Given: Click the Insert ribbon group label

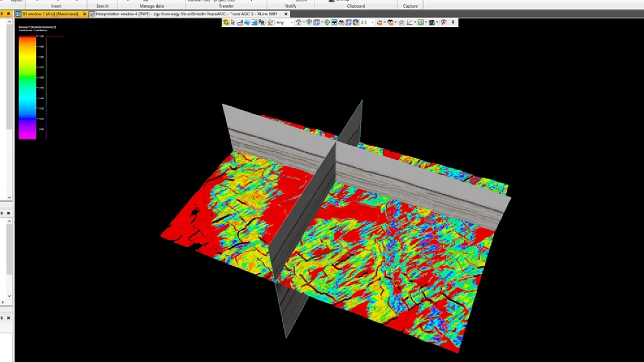Looking at the screenshot, I should (56, 6).
